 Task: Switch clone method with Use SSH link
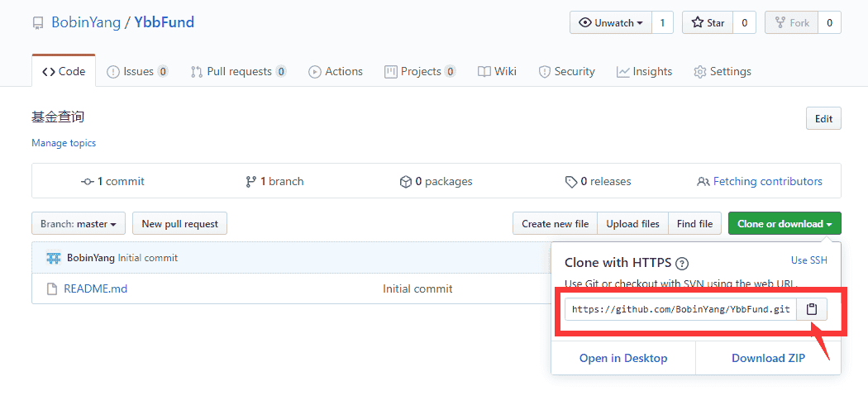coord(808,260)
